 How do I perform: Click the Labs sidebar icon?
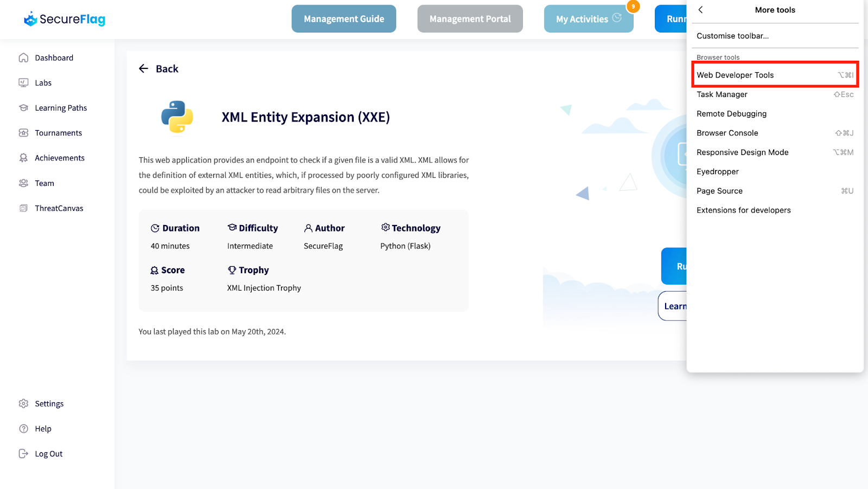(x=23, y=82)
